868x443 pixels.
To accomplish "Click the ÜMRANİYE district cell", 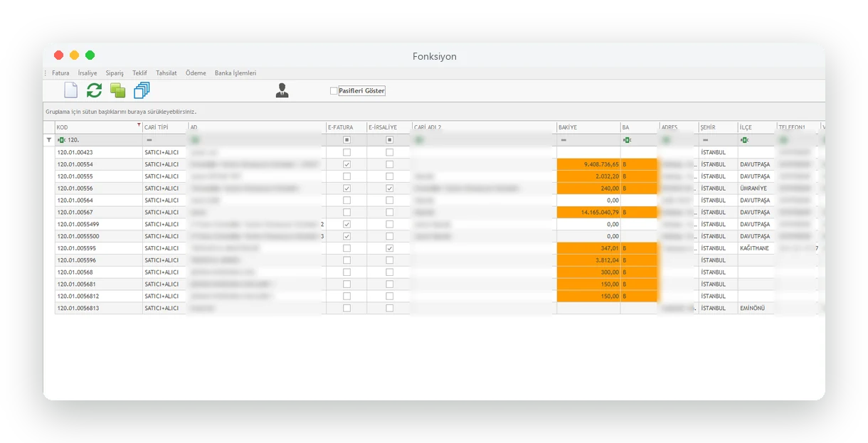I will (757, 188).
